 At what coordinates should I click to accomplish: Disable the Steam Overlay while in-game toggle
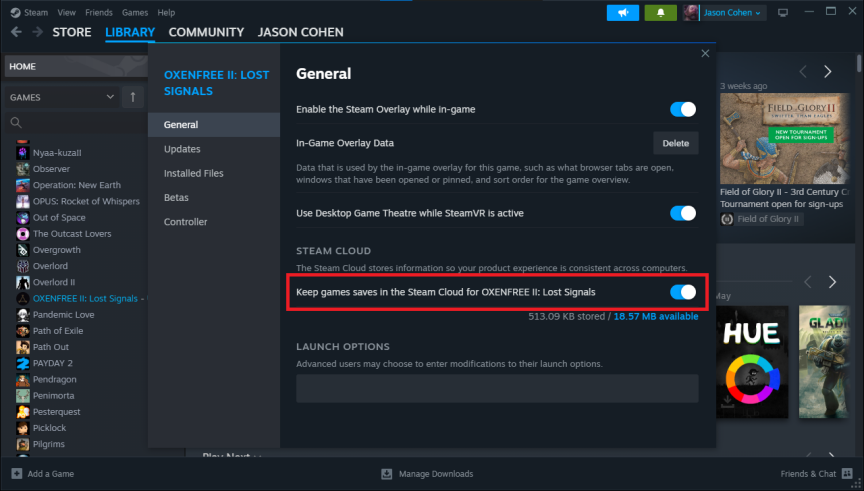pyautogui.click(x=682, y=109)
